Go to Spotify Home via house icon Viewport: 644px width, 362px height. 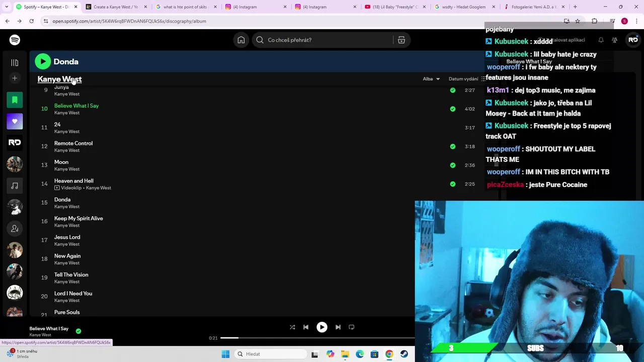click(241, 40)
